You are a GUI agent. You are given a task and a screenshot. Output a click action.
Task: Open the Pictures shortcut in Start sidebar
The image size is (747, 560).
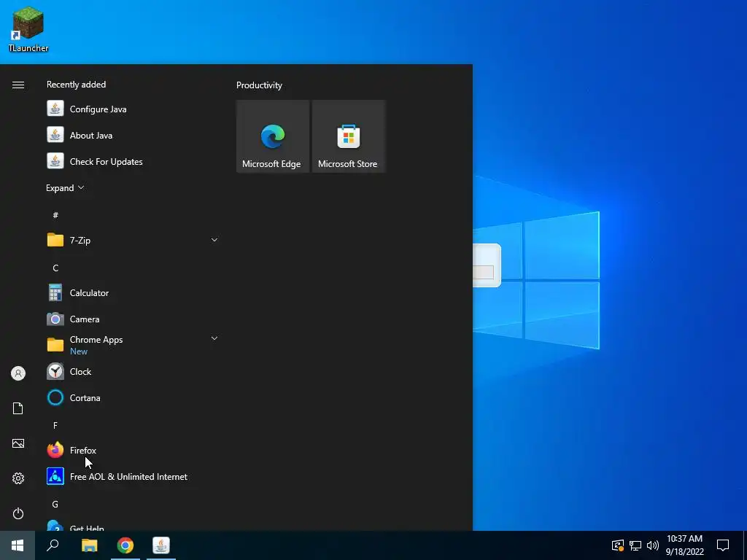[x=18, y=443]
